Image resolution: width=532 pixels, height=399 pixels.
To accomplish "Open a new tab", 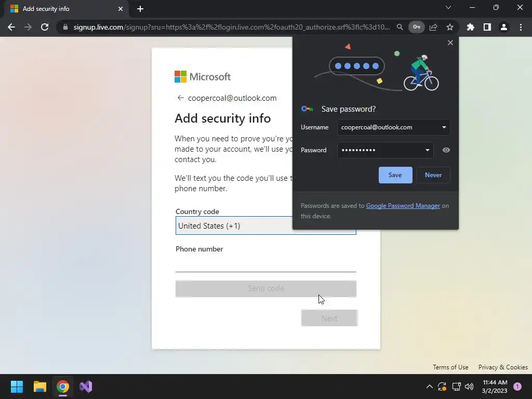I will pyautogui.click(x=140, y=9).
